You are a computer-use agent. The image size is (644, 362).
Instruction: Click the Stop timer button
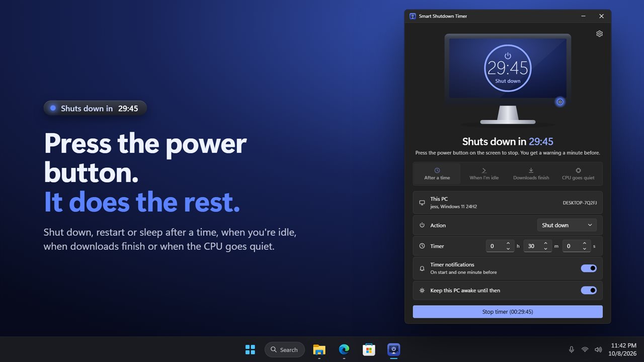click(508, 312)
